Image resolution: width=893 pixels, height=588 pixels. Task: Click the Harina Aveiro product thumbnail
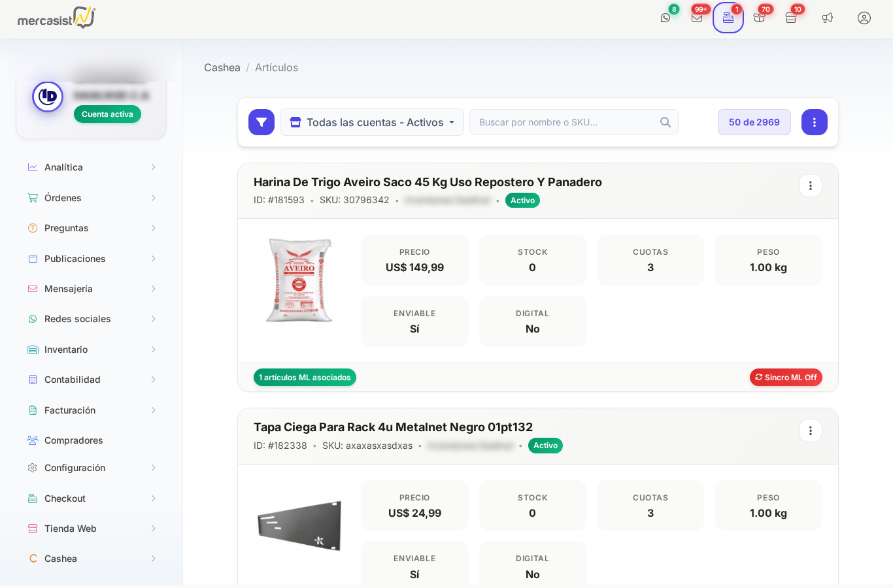pos(299,280)
